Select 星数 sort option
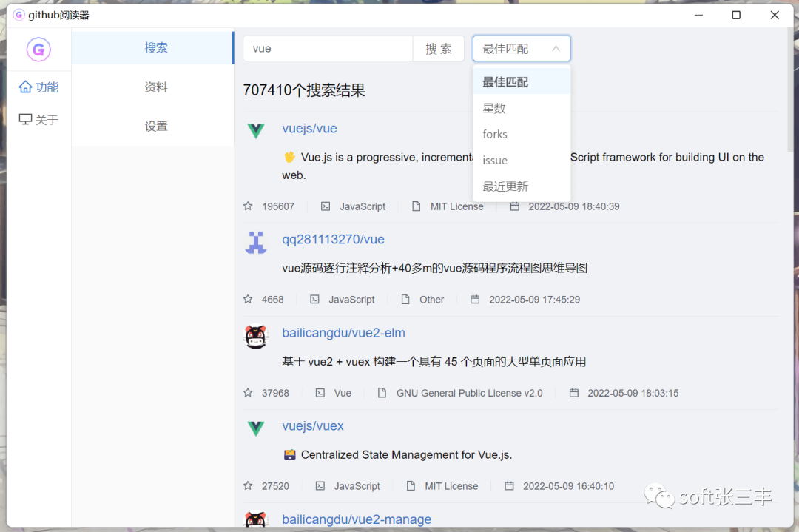 (x=522, y=108)
